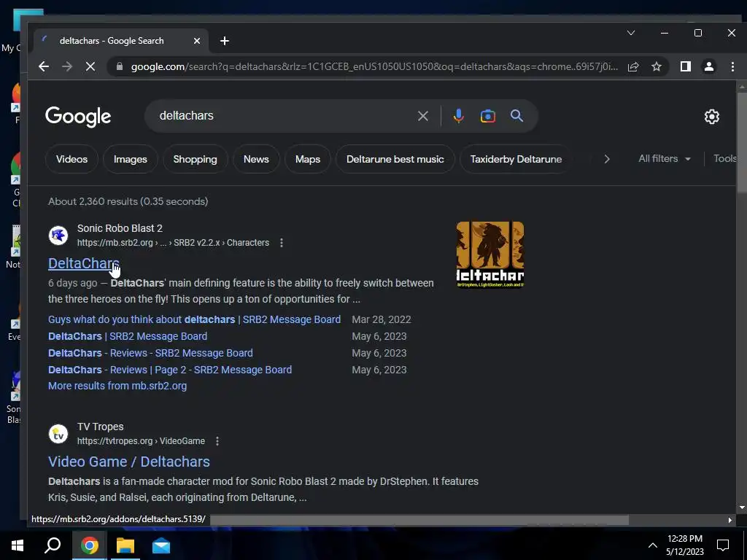The height and width of the screenshot is (560, 747).
Task: Click the forward navigation arrow
Action: click(x=67, y=66)
